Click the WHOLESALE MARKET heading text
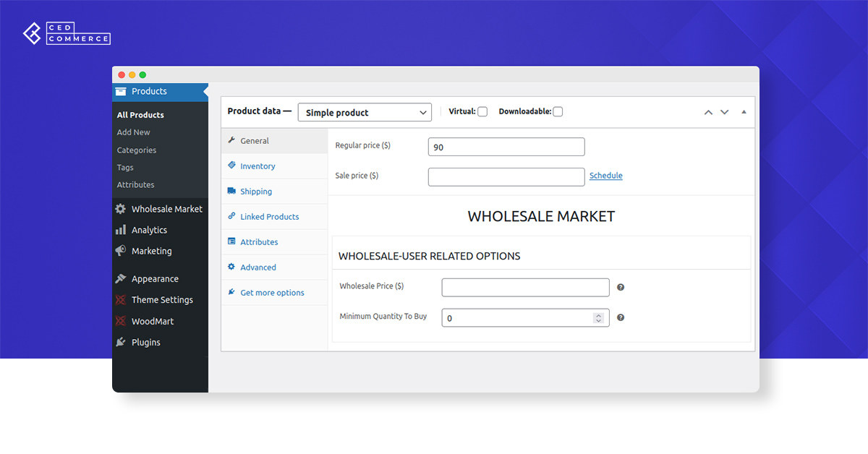The width and height of the screenshot is (868, 454). (541, 216)
